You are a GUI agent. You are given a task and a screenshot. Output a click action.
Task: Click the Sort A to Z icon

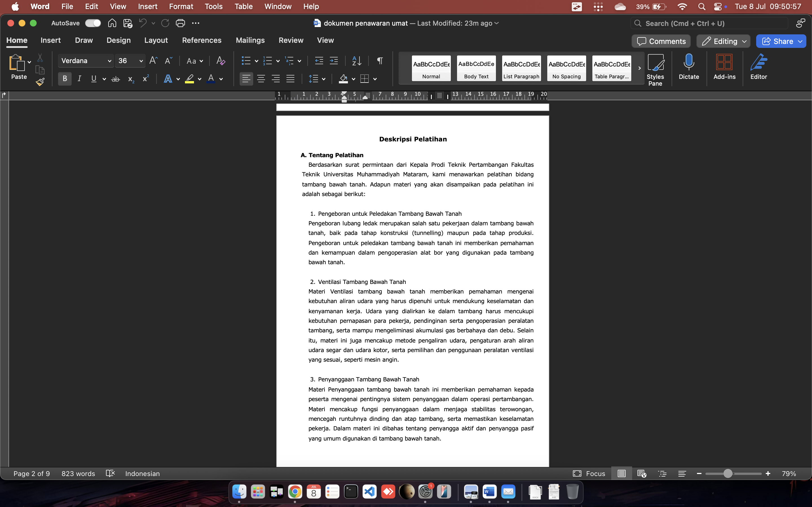click(356, 61)
